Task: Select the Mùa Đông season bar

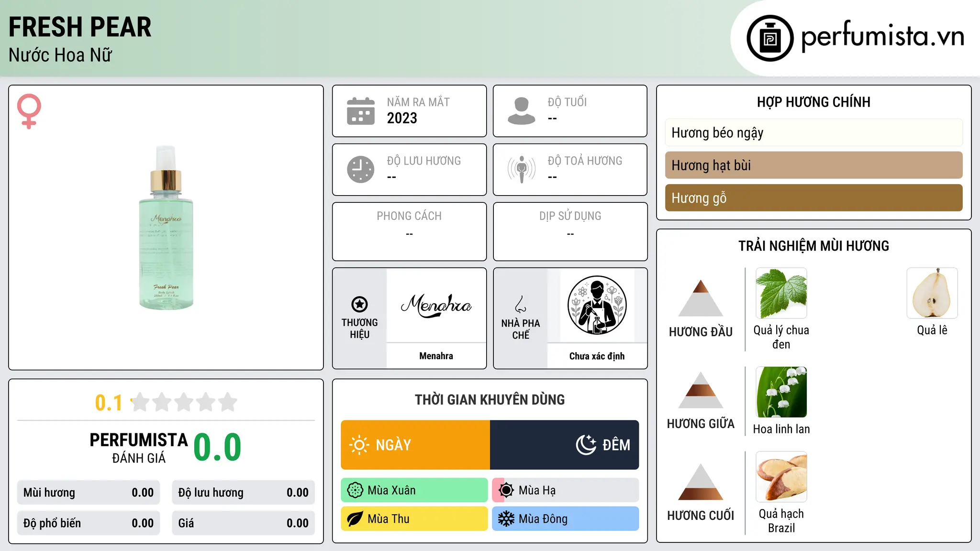Action: [566, 519]
